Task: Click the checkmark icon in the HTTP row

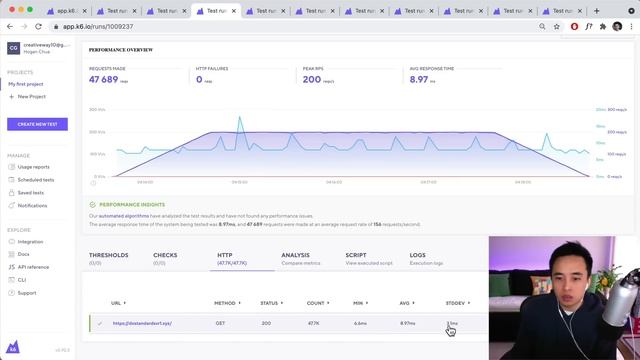Action: click(x=100, y=324)
